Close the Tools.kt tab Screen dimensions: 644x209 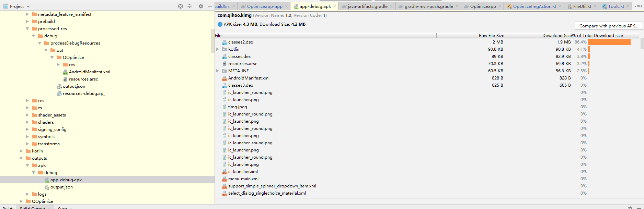(628, 6)
